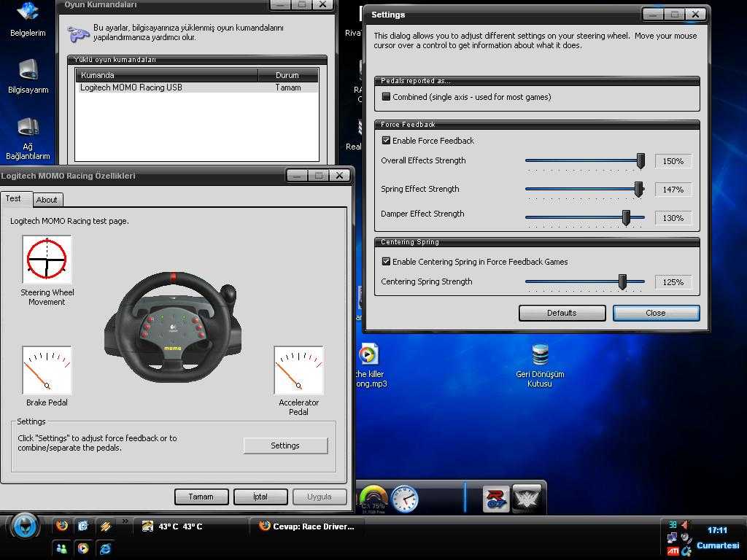Screen dimensions: 747x560
Task: Click the disk usage gauge in the dock
Action: pyautogui.click(x=373, y=499)
